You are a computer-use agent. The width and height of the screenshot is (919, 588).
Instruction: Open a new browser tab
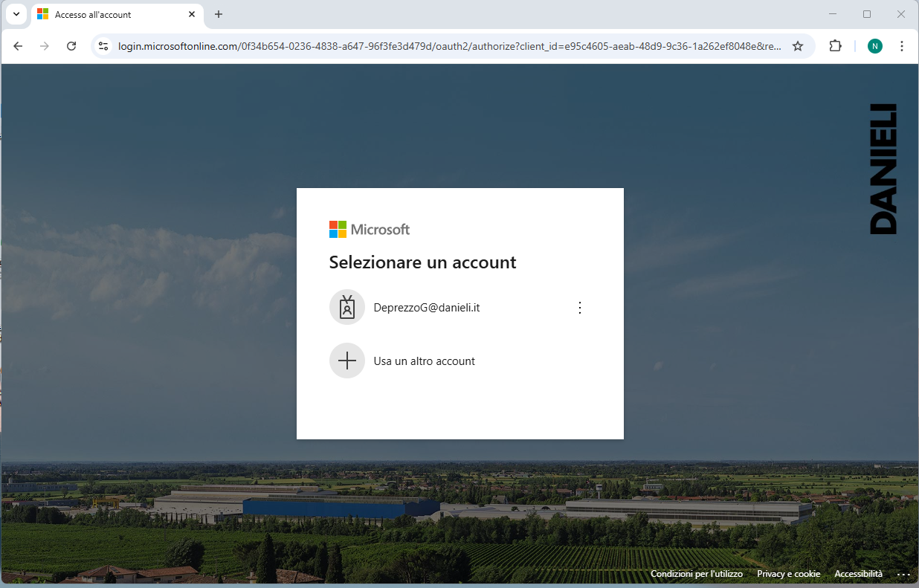tap(219, 14)
